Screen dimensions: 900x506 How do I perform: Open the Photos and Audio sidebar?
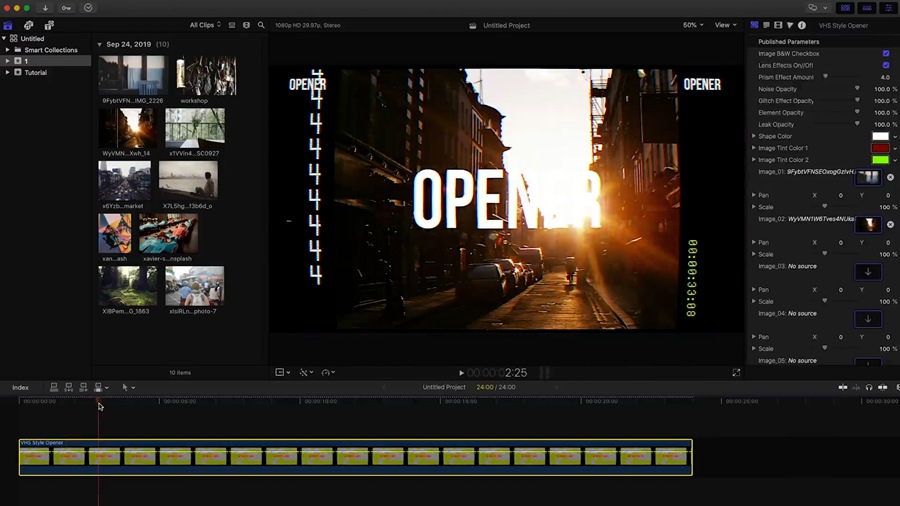pyautogui.click(x=29, y=25)
